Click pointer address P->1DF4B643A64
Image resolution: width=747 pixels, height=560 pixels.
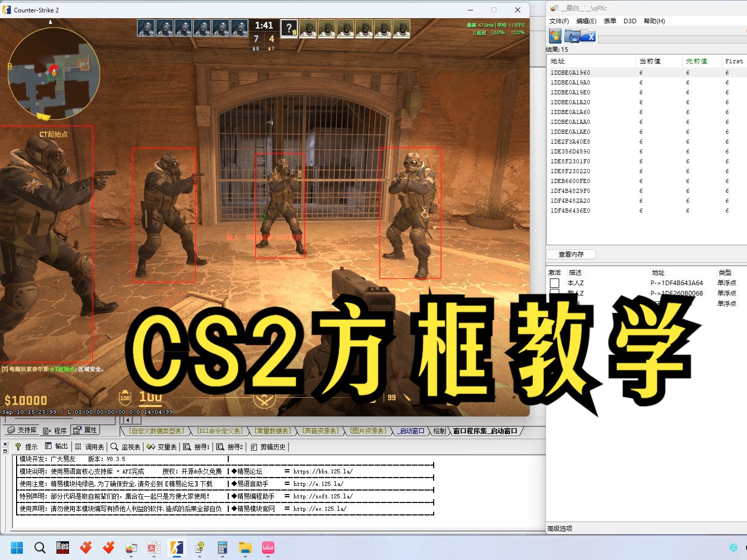(x=676, y=283)
